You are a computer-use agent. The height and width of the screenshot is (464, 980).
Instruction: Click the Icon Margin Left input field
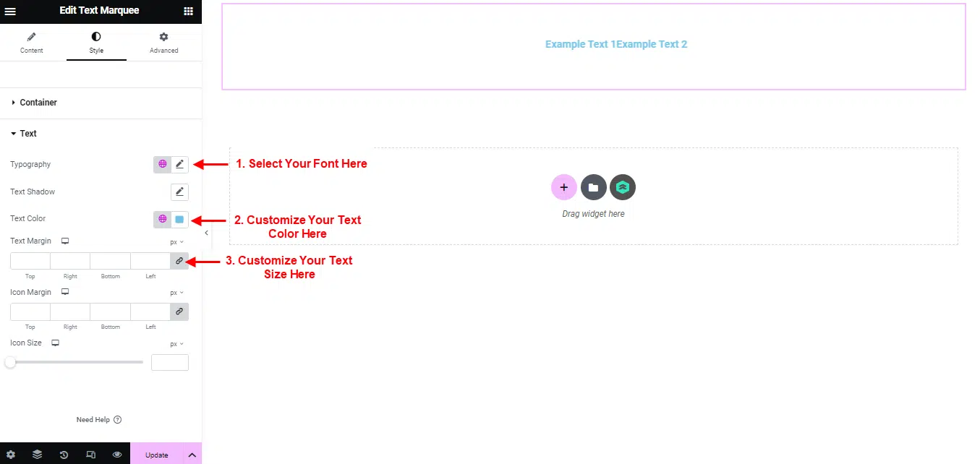150,312
